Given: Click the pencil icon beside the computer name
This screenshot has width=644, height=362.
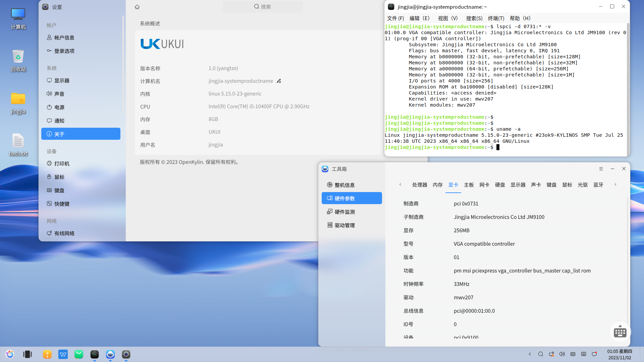Looking at the screenshot, I should 279,81.
